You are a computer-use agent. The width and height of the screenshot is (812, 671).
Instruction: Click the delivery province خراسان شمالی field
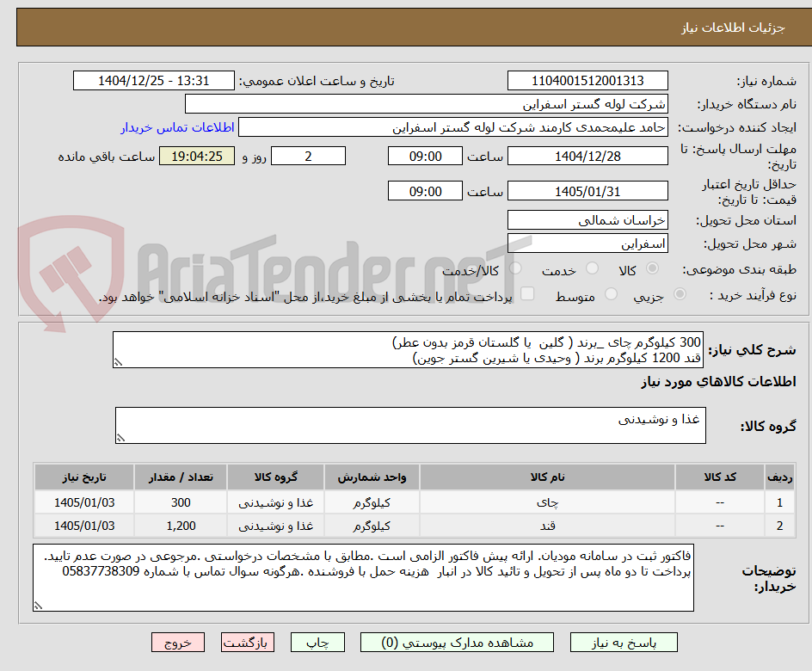coord(587,220)
